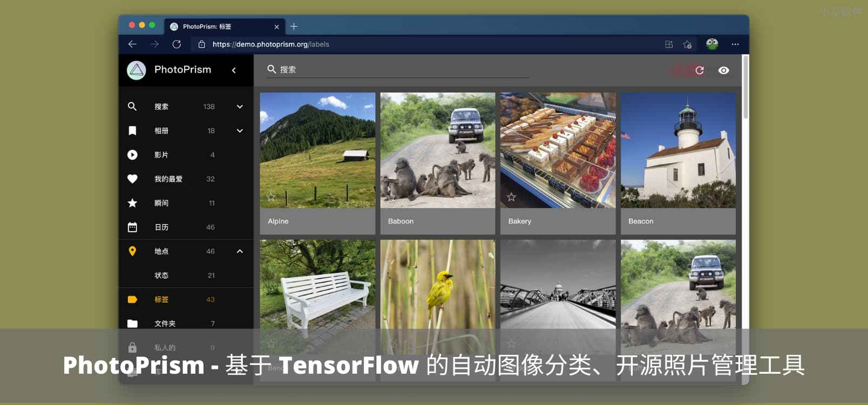
Task: Click the page vertical scrollbar
Action: tap(745, 87)
